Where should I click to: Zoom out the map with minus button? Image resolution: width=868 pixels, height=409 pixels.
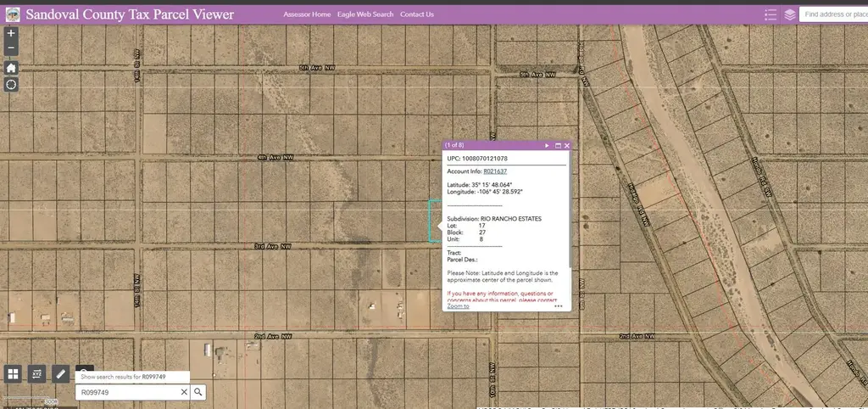point(11,48)
